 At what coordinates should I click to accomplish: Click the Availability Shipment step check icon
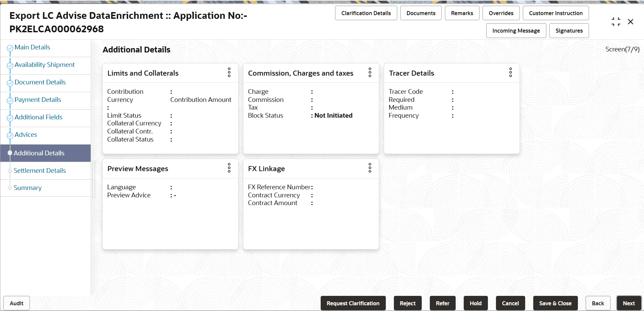10,66
